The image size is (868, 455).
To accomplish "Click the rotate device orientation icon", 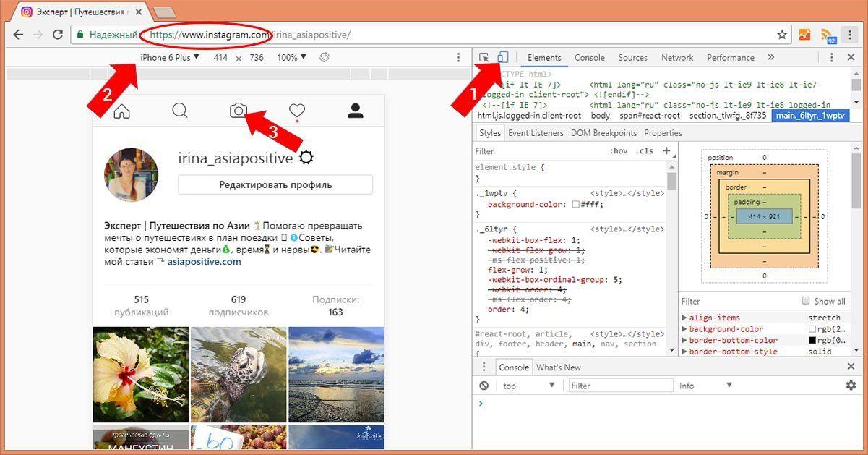I will coord(325,57).
